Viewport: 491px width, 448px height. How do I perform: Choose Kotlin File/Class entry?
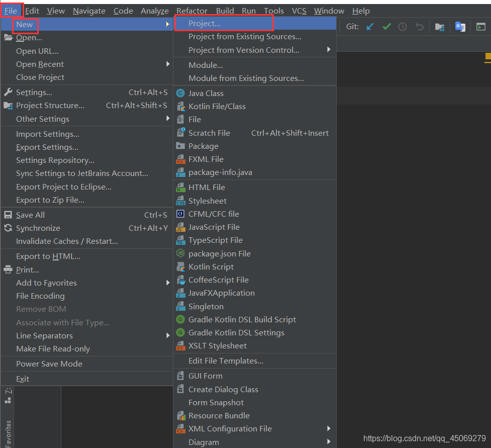(x=217, y=106)
